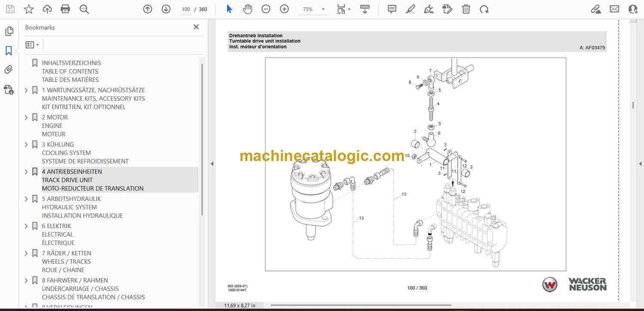Screen dimensions: 644x311
Task: Go to next page arrow
Action: coord(166,9)
